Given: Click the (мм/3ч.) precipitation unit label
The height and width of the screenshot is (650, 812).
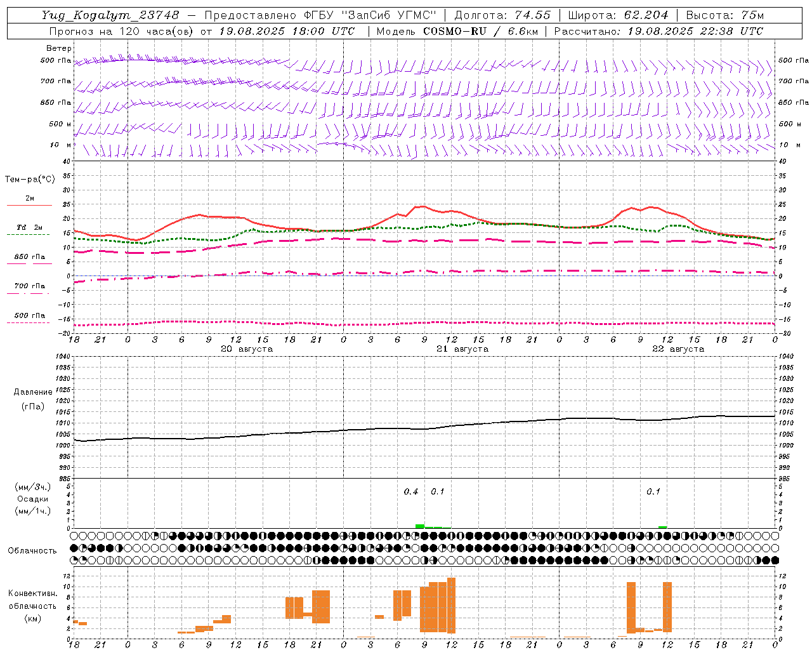Looking at the screenshot, I should coord(33,487).
